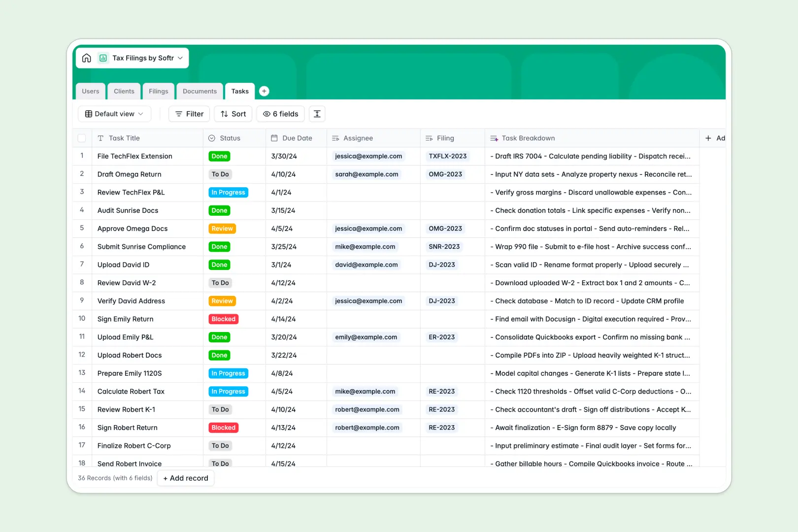Click the plus icon to add a new table

tap(264, 91)
